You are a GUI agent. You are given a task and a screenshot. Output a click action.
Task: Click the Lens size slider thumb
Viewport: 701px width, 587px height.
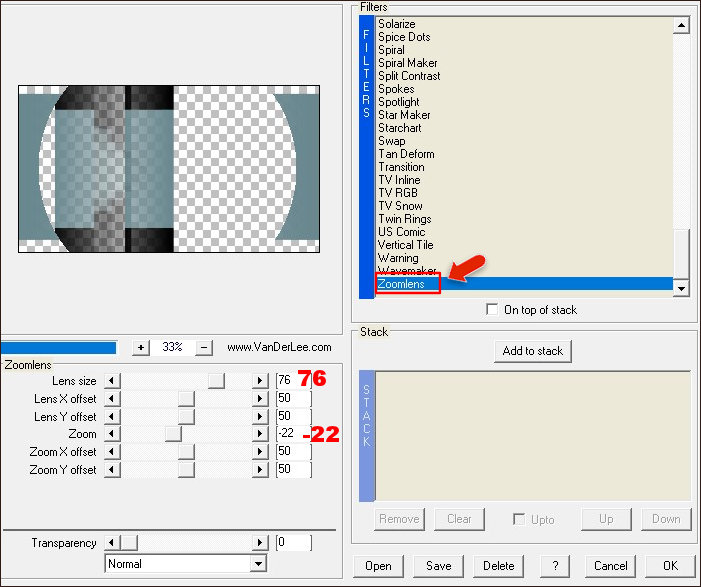[x=216, y=381]
